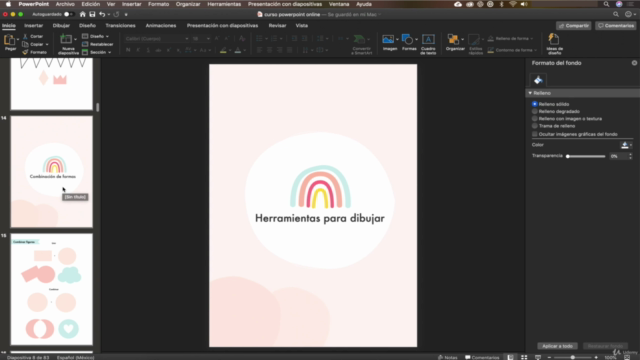Open the Vista ribbon tab
This screenshot has width=640, height=360.
point(302,25)
